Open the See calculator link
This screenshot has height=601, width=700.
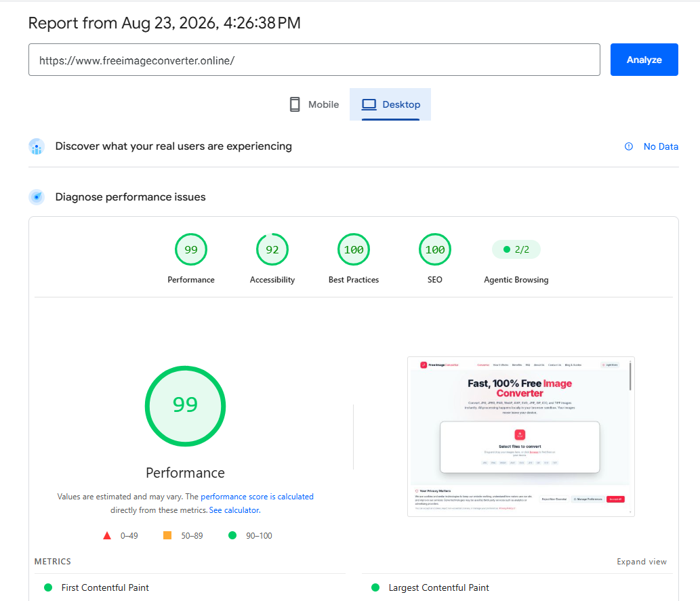(235, 510)
